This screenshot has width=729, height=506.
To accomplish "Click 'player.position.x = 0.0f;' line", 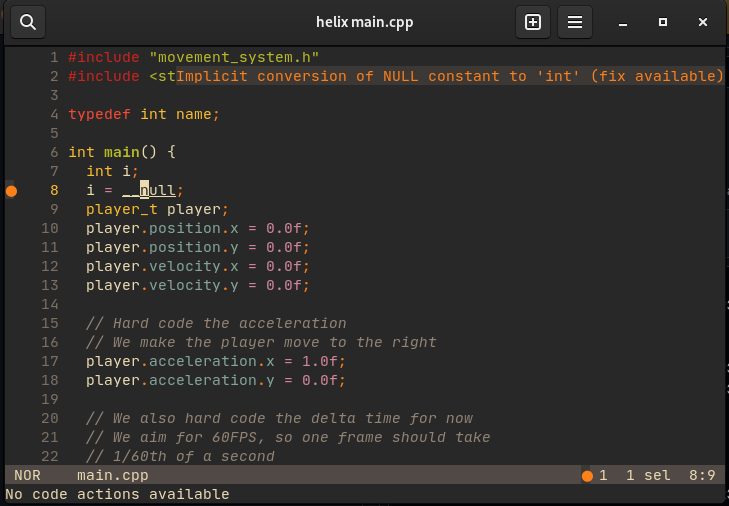I will pyautogui.click(x=198, y=228).
